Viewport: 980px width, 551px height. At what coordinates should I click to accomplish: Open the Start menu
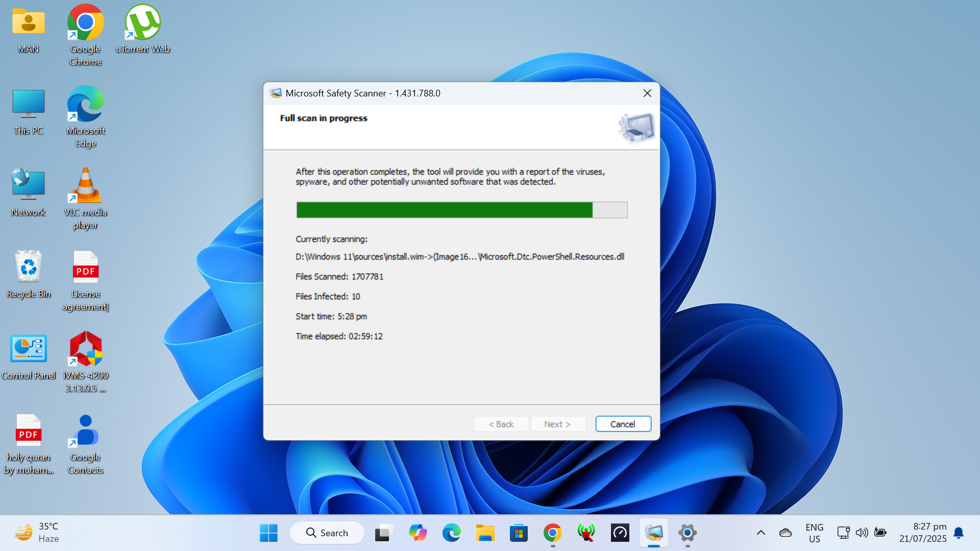pyautogui.click(x=269, y=532)
